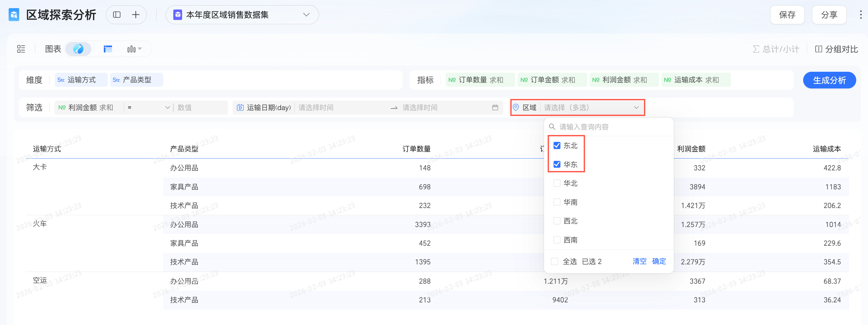Check the 华南 region checkbox
The image size is (868, 325).
557,202
